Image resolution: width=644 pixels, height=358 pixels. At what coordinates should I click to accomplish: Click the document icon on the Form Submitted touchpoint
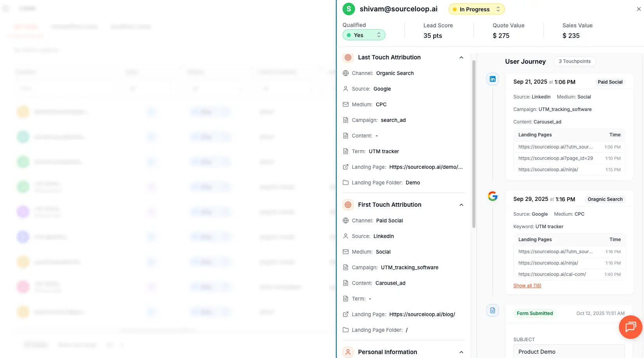click(x=492, y=310)
